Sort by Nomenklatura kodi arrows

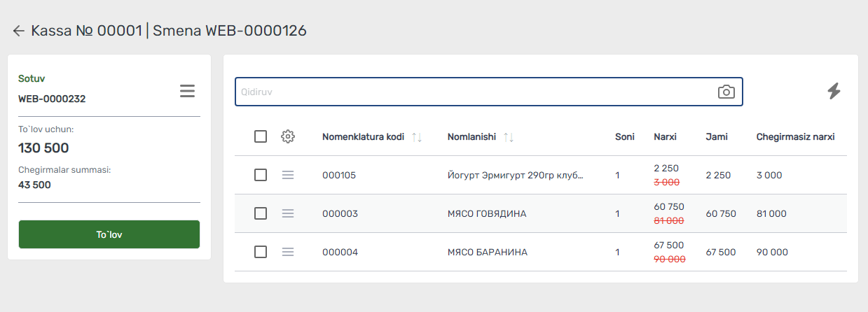click(417, 137)
